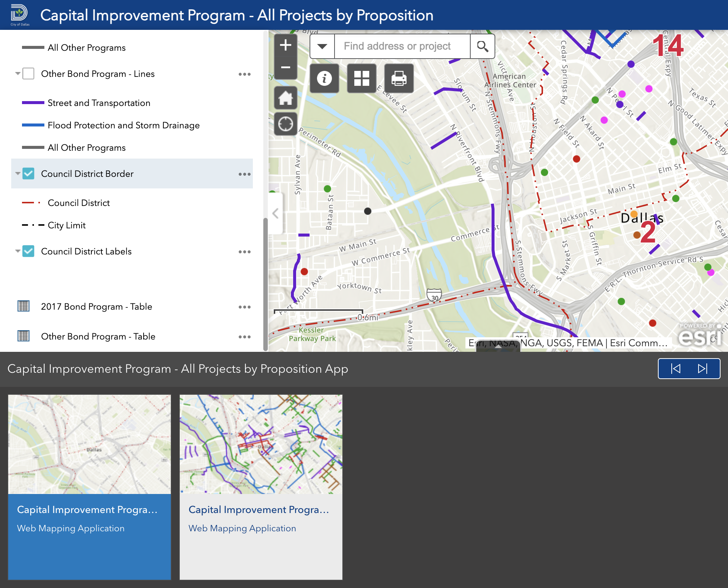Collapse Other Bond Program - Lines legend
728x588 pixels.
[18, 73]
